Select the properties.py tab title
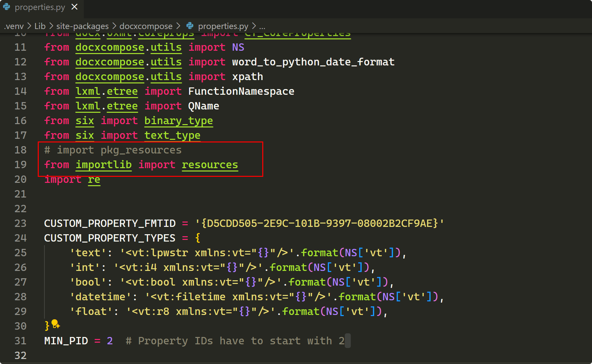The height and width of the screenshot is (364, 592). click(x=40, y=7)
